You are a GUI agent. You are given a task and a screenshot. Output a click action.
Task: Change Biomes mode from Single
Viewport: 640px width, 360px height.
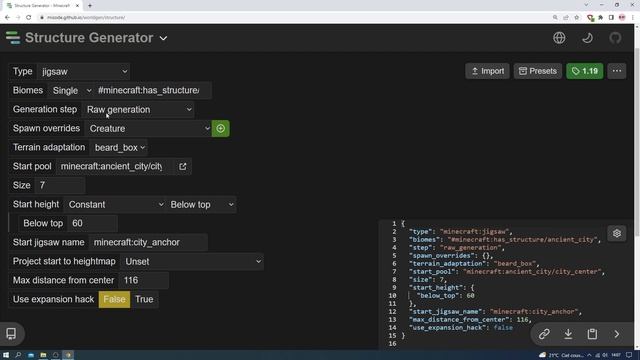[71, 91]
